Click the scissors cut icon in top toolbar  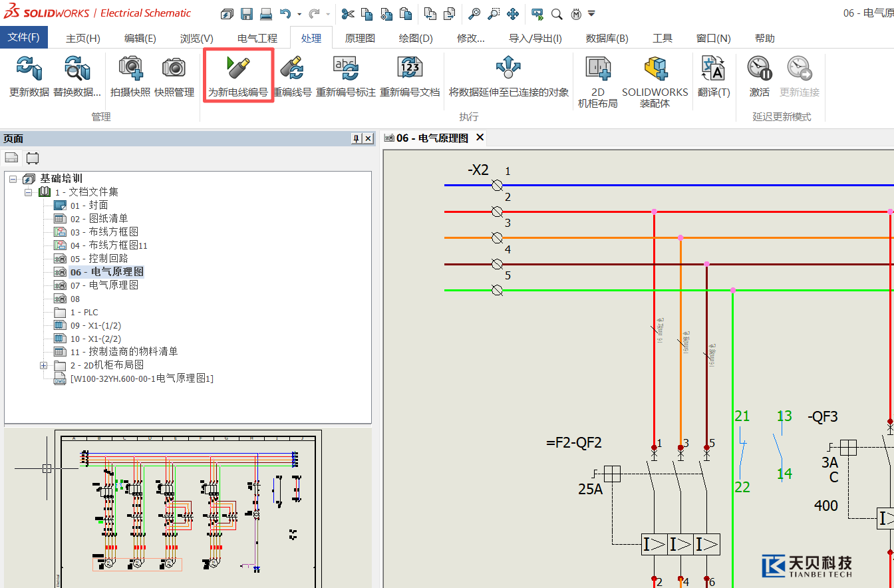[348, 14]
